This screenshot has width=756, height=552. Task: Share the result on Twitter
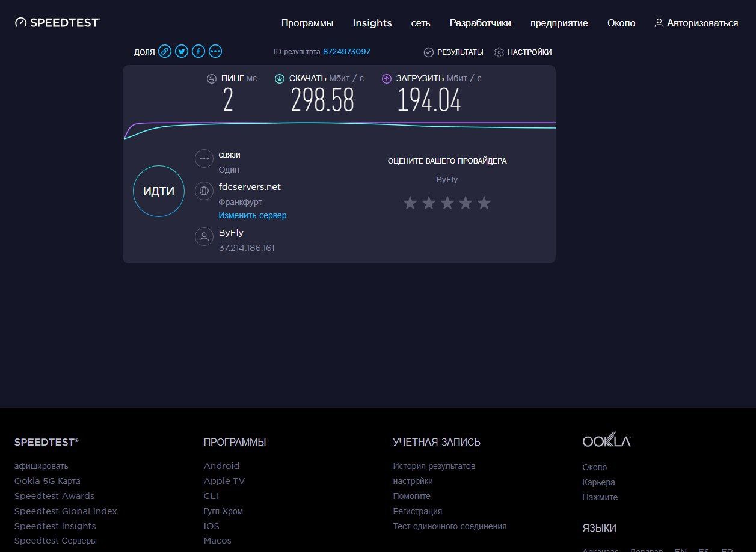[x=182, y=51]
